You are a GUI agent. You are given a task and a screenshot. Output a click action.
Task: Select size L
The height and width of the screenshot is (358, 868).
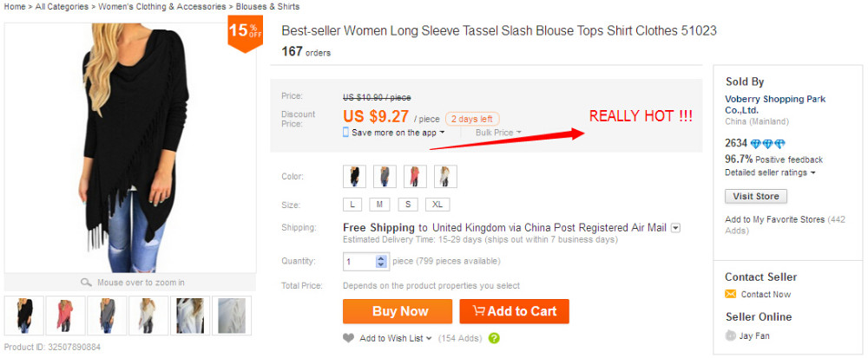coord(352,205)
